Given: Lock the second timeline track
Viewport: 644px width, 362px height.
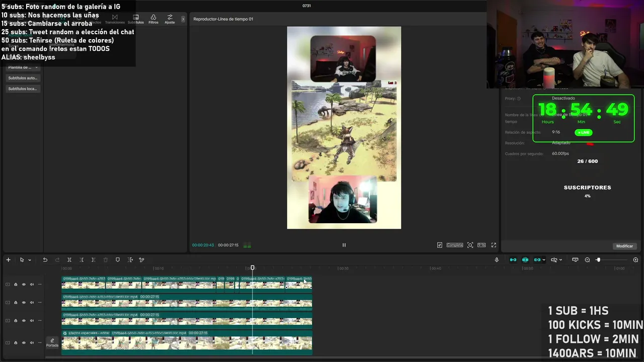Looking at the screenshot, I should pos(16,302).
